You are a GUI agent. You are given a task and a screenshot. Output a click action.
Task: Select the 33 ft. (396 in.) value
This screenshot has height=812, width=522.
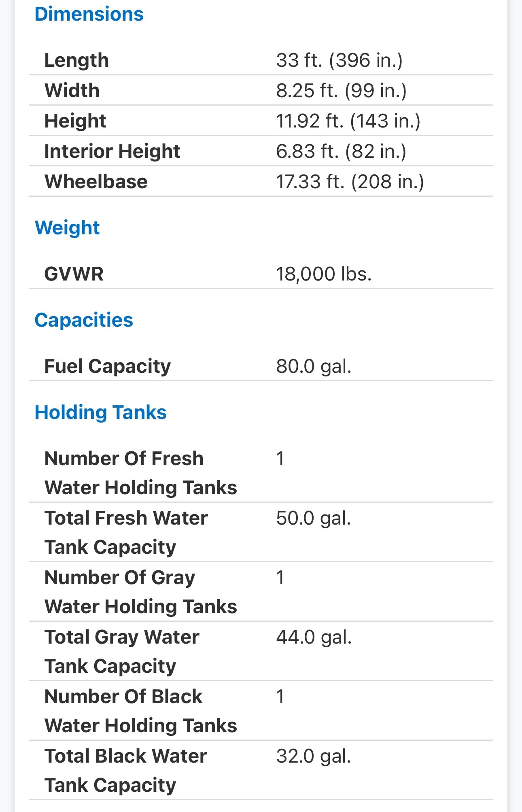[339, 60]
